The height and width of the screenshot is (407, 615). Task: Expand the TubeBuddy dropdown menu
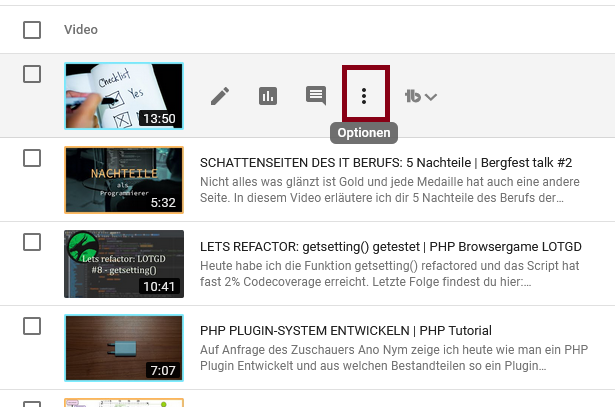click(x=421, y=97)
